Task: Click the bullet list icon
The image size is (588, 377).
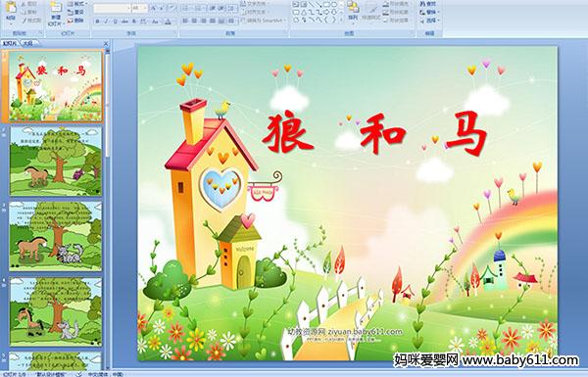Action: (186, 8)
